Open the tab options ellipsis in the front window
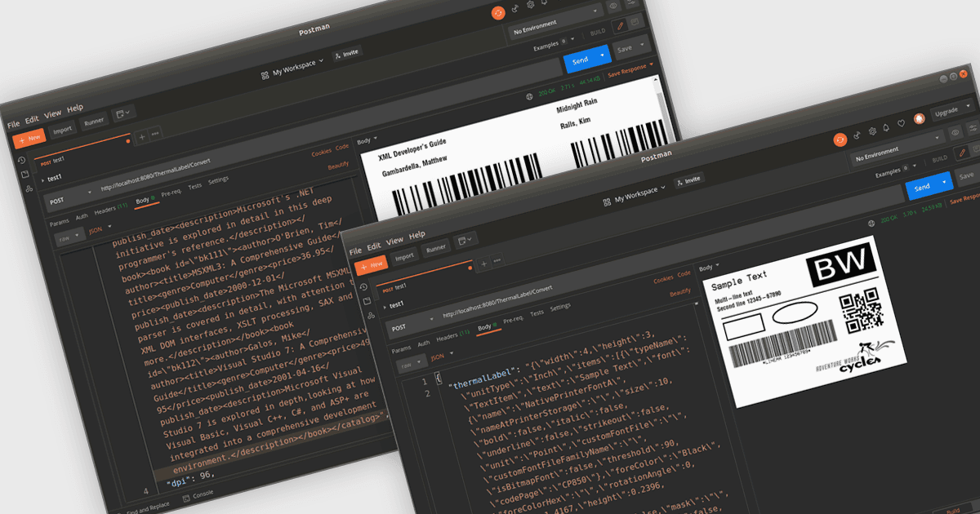980x514 pixels. [x=496, y=260]
